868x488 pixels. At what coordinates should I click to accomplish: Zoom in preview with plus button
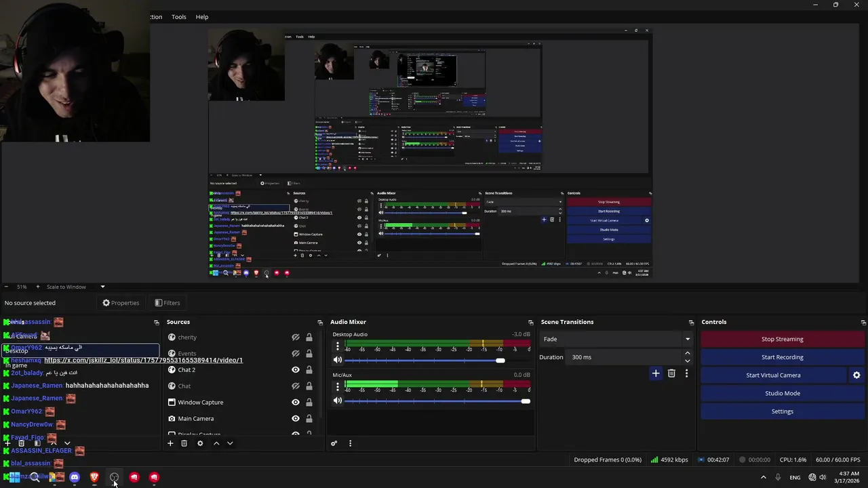coord(37,287)
